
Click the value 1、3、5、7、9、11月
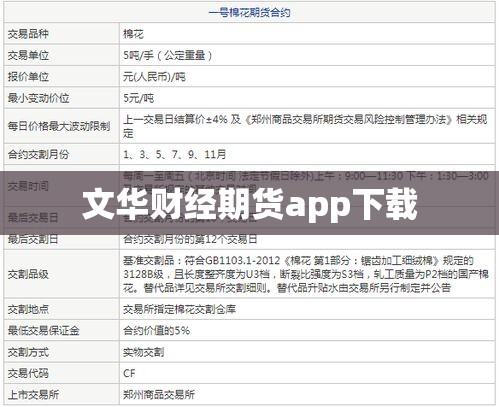(x=175, y=154)
